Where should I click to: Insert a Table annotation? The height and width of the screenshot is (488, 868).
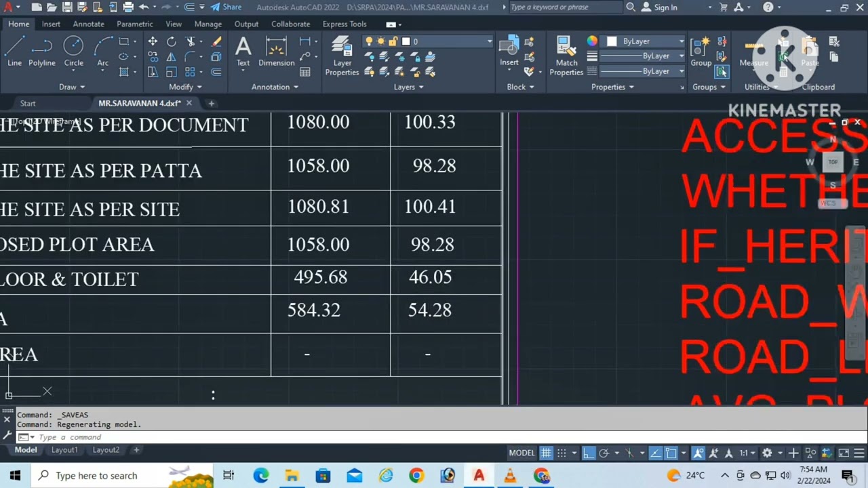pyautogui.click(x=305, y=72)
